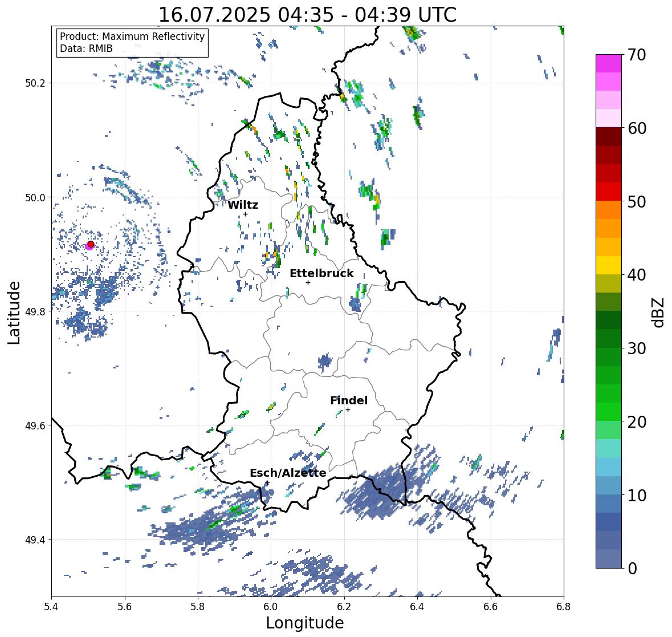Click the longitude tick label 6.4
Image resolution: width=672 pixels, height=637 pixels.
417,606
